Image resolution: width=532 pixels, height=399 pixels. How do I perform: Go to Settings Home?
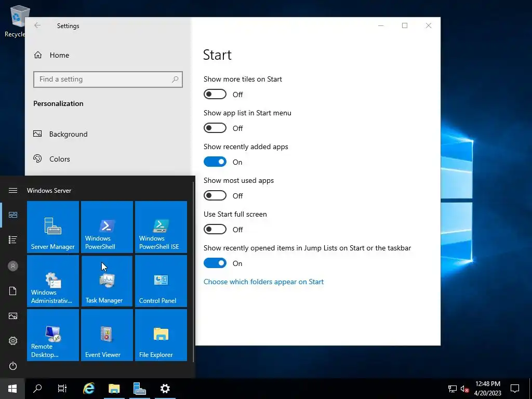(51, 55)
